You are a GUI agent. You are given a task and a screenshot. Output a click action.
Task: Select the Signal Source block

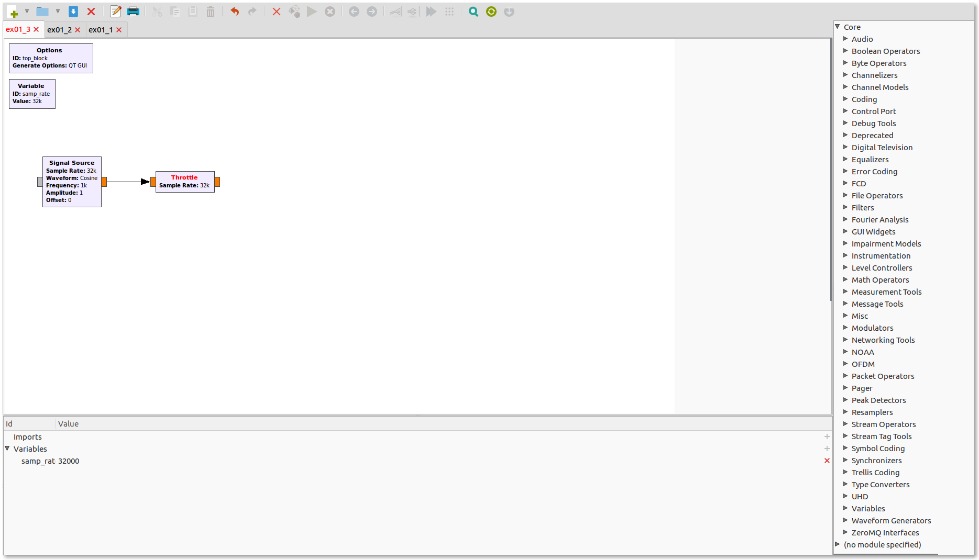72,182
